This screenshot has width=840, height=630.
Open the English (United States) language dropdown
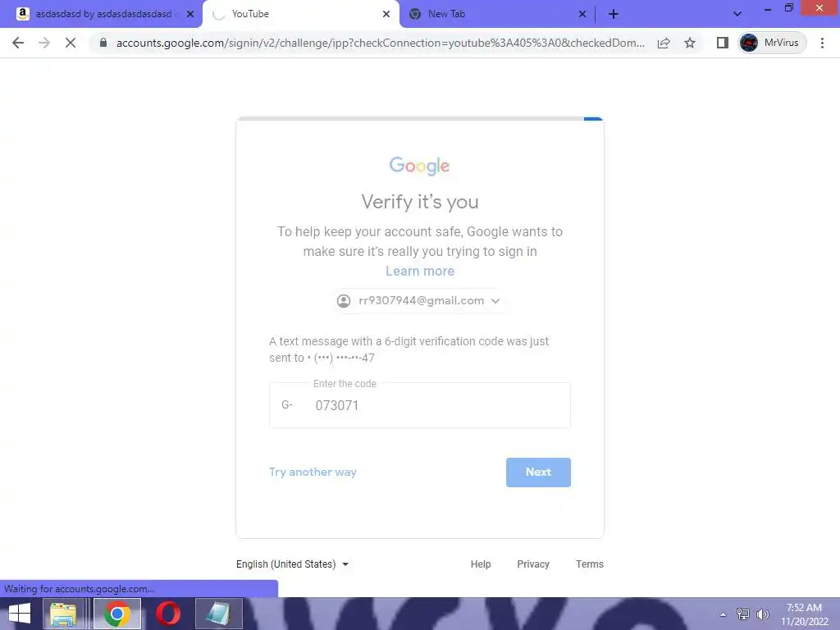click(x=293, y=564)
